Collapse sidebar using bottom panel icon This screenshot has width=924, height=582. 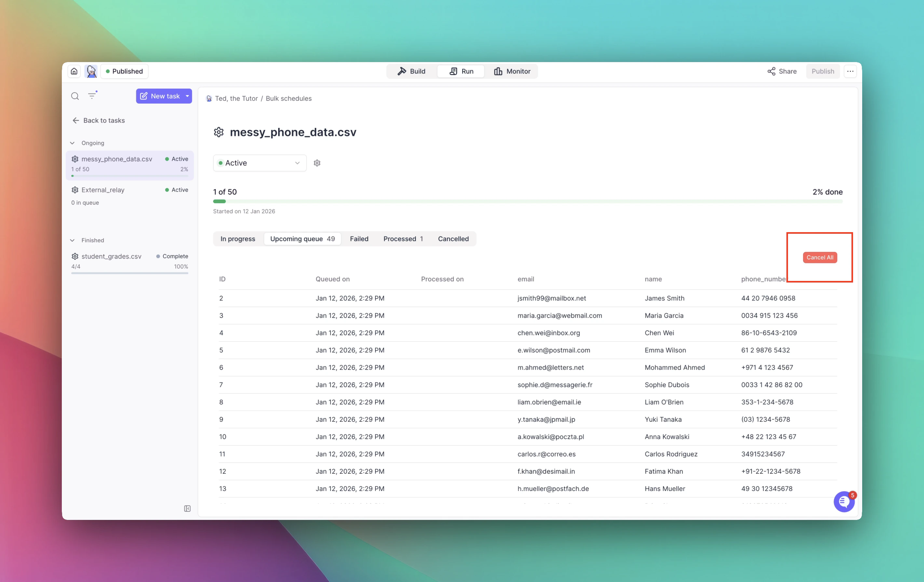point(187,509)
